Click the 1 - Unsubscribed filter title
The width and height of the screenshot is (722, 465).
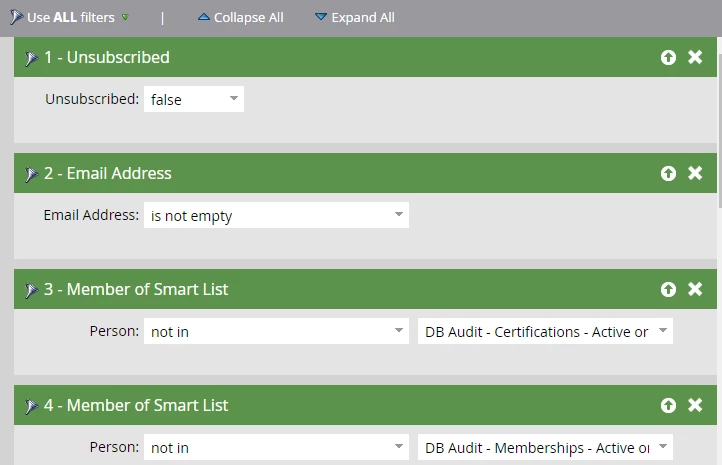107,58
